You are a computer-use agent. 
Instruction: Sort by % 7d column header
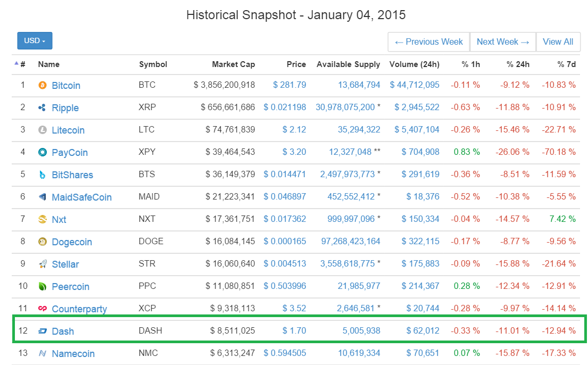click(x=566, y=64)
